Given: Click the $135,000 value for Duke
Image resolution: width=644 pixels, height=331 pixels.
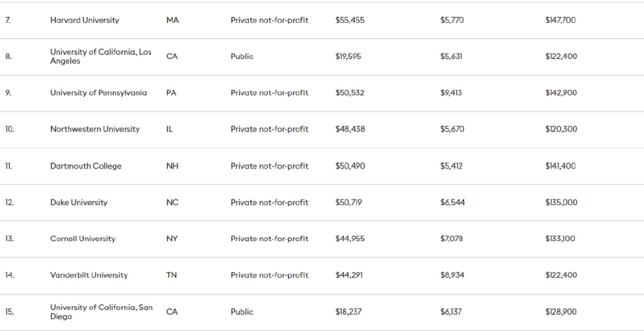Looking at the screenshot, I should coord(561,203).
